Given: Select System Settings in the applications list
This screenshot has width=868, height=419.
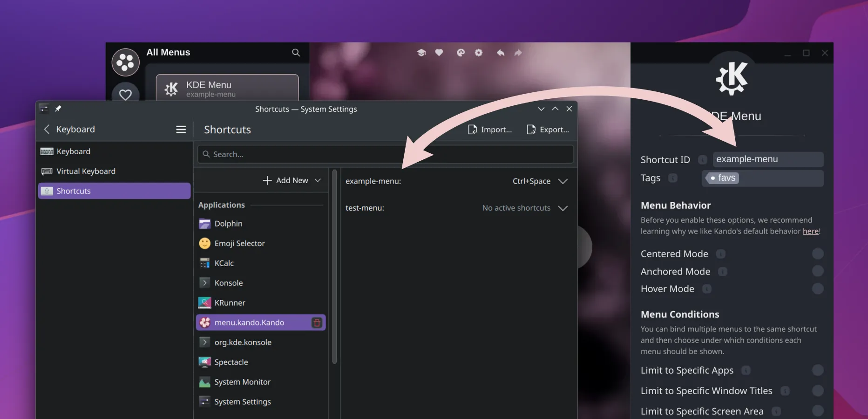Looking at the screenshot, I should click(261, 402).
